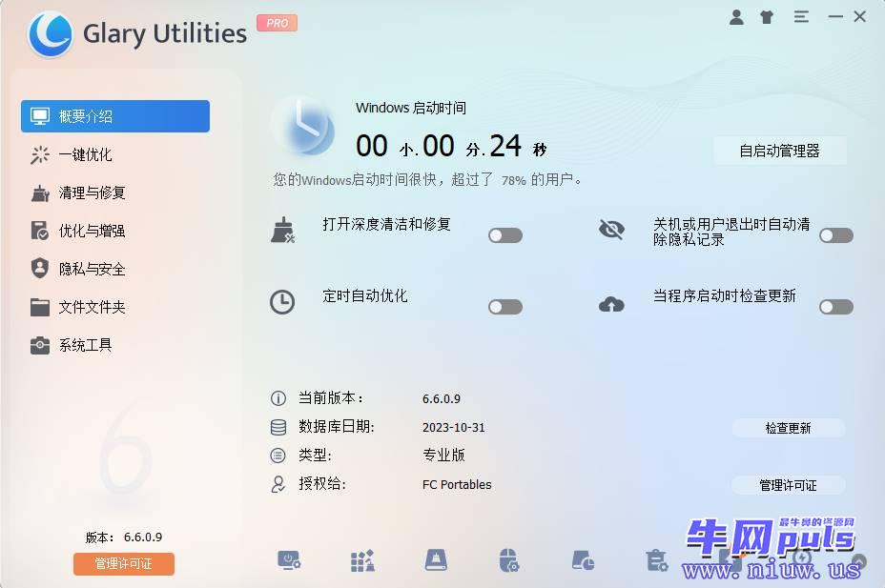
Task: Click the 检查更新 button
Action: coord(788,428)
